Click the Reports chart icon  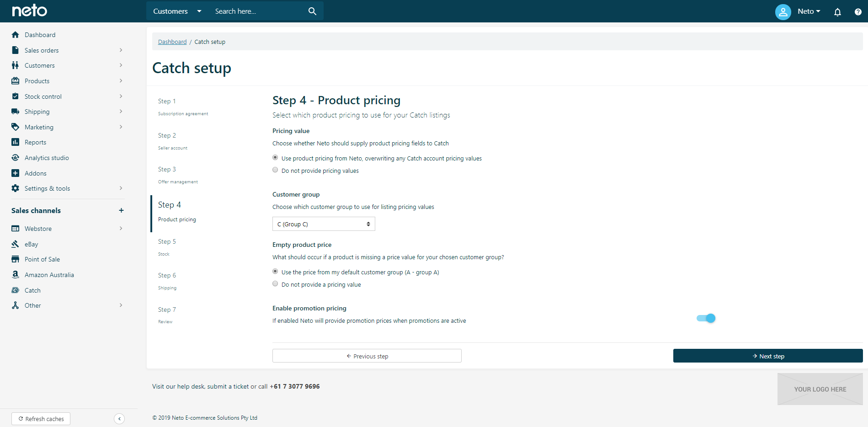(16, 142)
